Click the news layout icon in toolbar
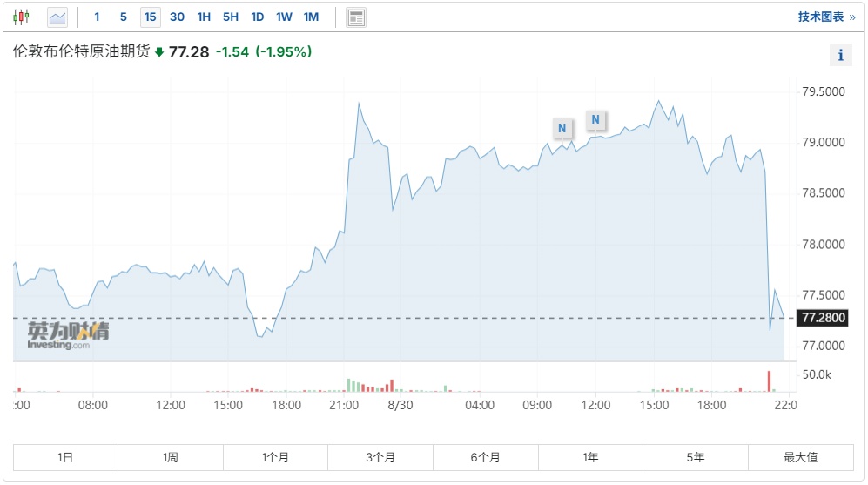 tap(355, 17)
